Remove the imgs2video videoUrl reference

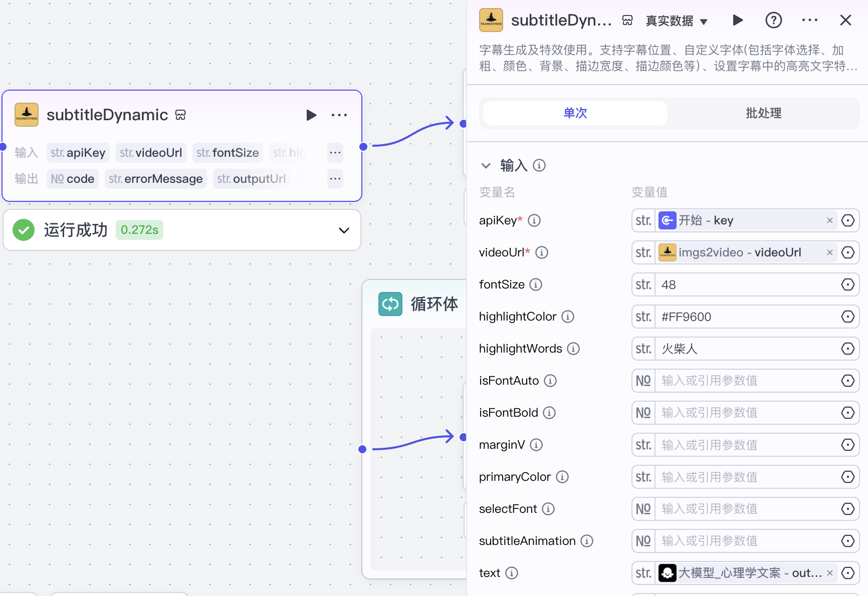(830, 252)
